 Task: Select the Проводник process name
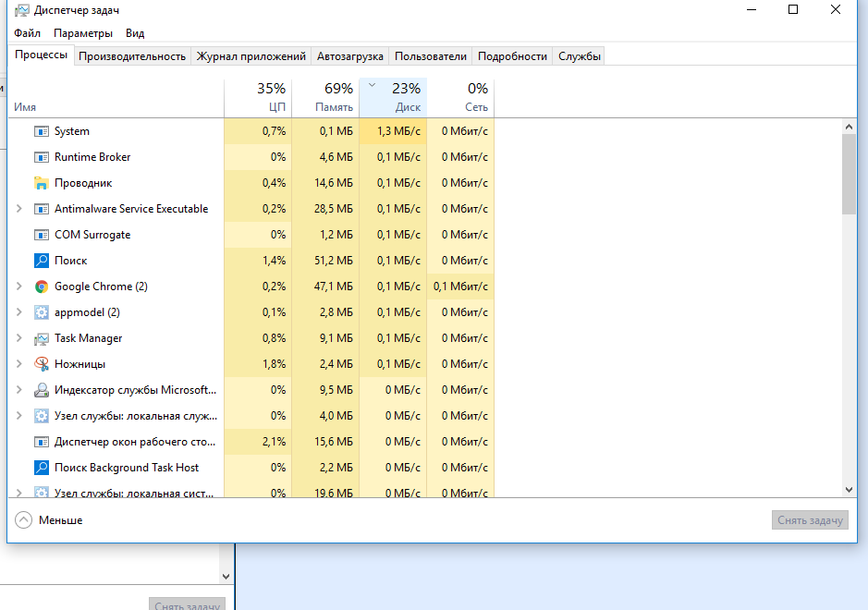[x=83, y=183]
